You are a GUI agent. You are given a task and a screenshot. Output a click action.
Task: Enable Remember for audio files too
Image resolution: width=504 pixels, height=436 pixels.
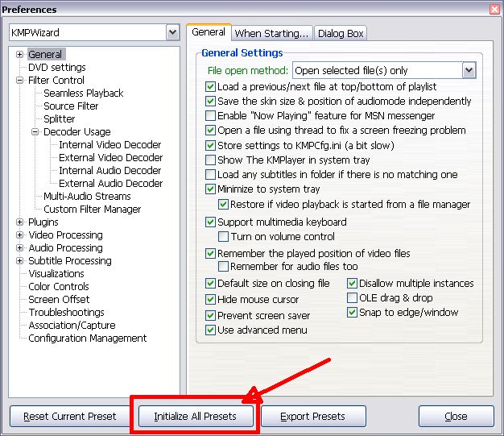pos(223,267)
